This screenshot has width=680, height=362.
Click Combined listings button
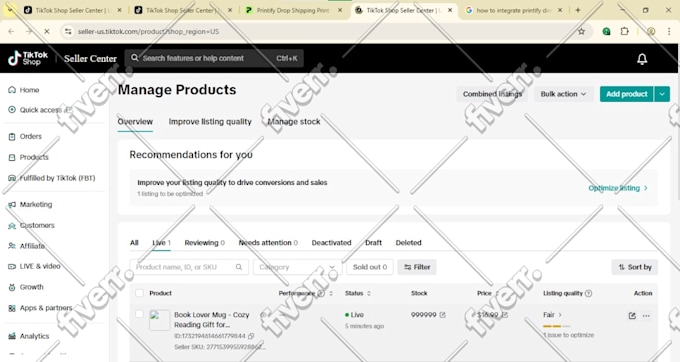tap(492, 94)
